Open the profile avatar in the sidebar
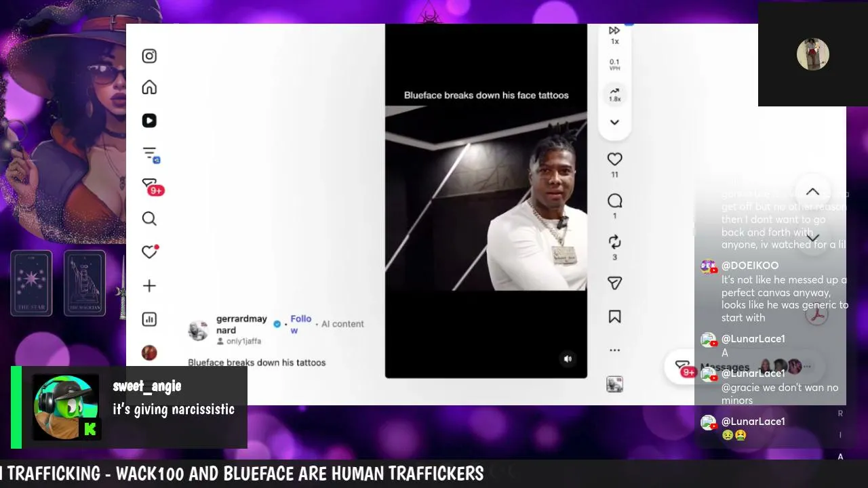 149,352
